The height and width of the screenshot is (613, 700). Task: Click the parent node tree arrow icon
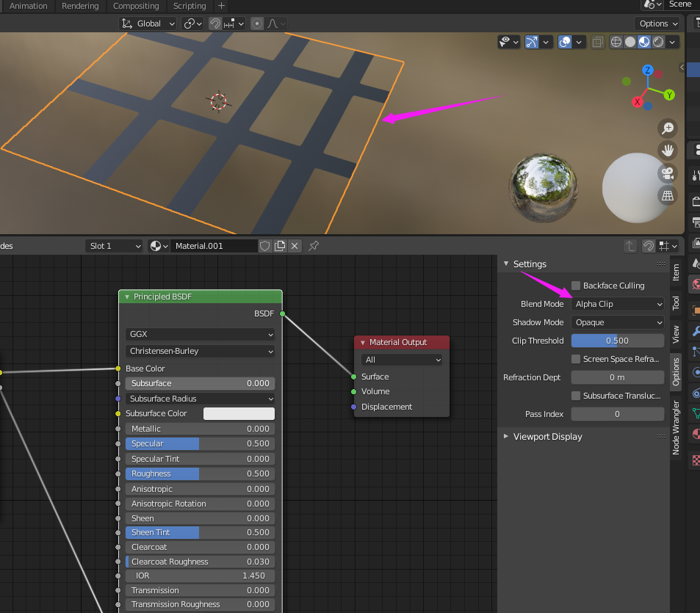[630, 246]
